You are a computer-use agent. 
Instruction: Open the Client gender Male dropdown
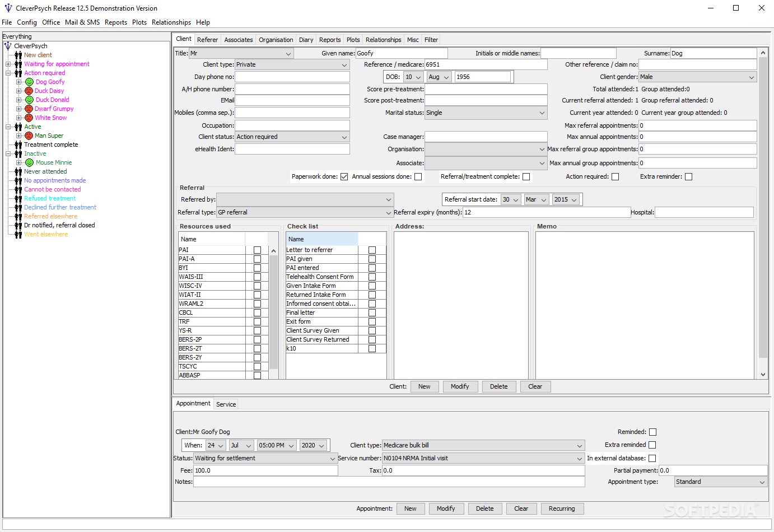698,77
